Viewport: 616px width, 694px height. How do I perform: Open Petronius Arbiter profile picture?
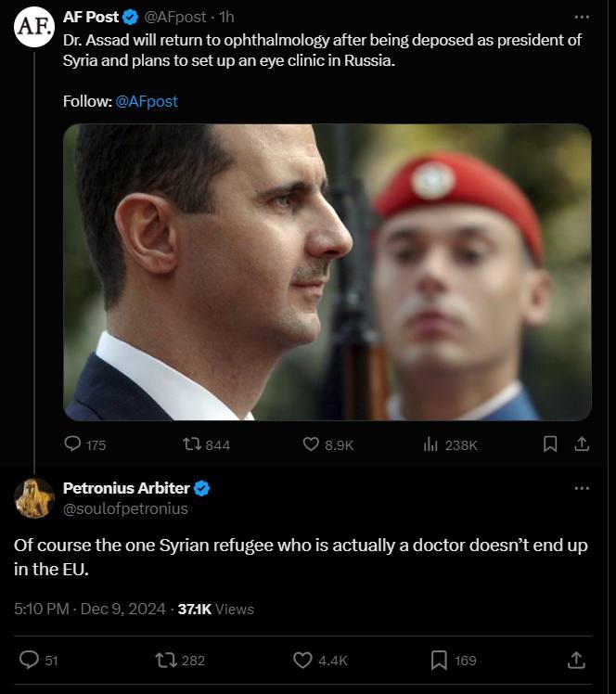pos(34,498)
